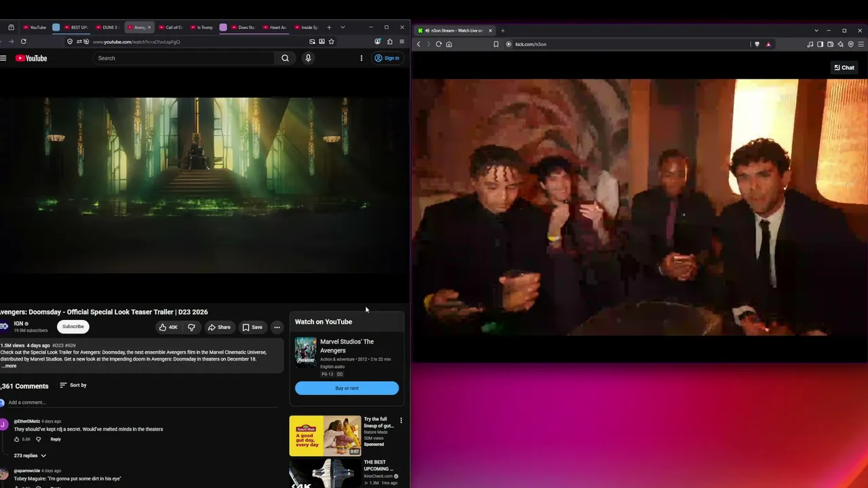The height and width of the screenshot is (488, 868).
Task: Switch to the Heart At tab
Action: (x=275, y=27)
